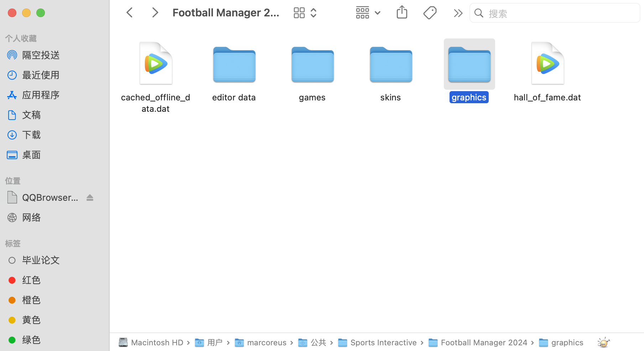
Task: Click Sports Interactive in path bar
Action: pos(383,342)
